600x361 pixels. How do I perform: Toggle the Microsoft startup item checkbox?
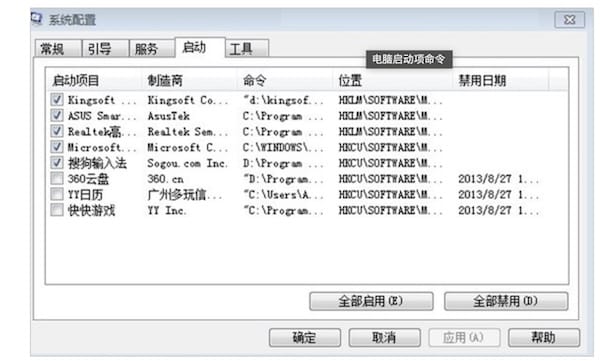click(x=57, y=147)
